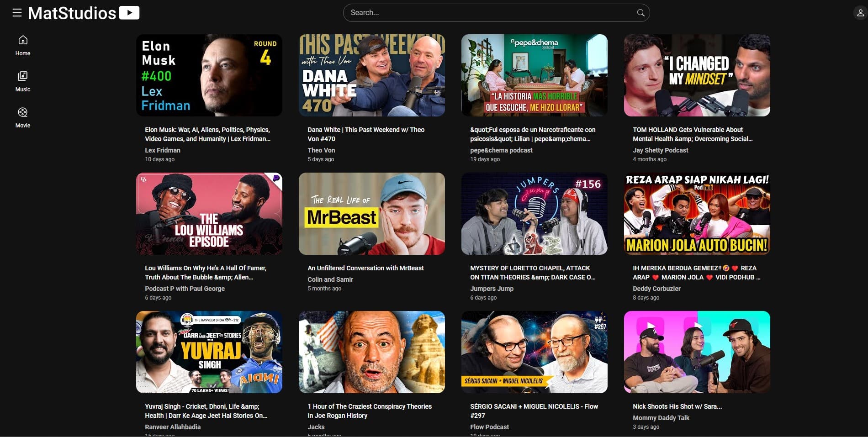Click the Nick Shoots His Shot title
The height and width of the screenshot is (437, 868).
click(x=677, y=406)
